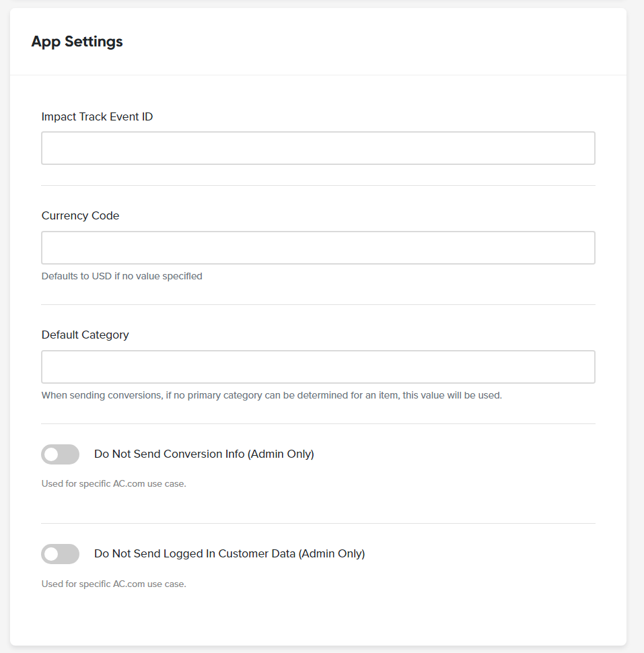Click the Do Not Send Conversion Info label text
644x653 pixels.
point(204,454)
